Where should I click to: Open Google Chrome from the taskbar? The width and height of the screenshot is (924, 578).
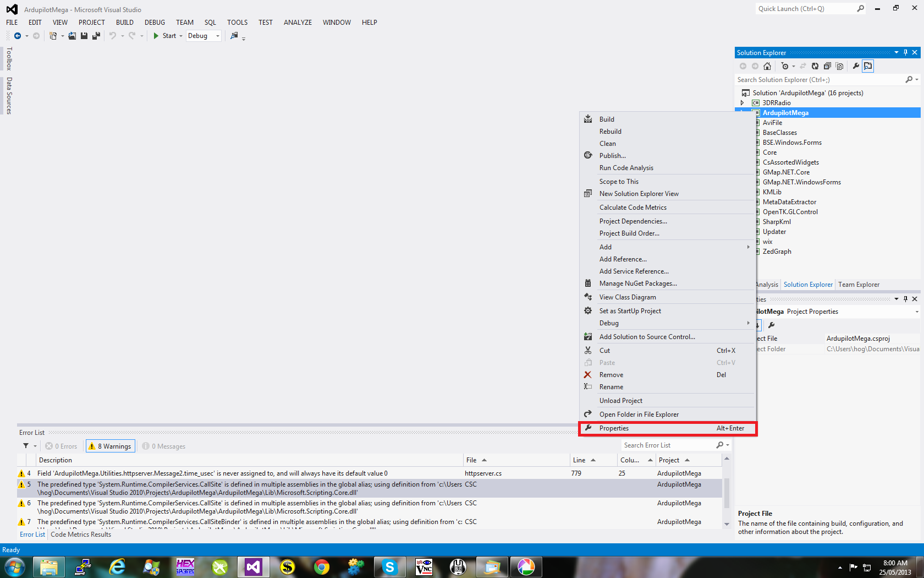point(322,567)
